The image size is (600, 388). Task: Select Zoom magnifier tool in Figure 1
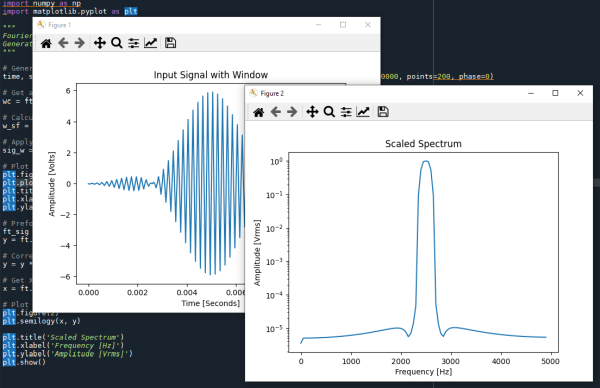pos(117,43)
